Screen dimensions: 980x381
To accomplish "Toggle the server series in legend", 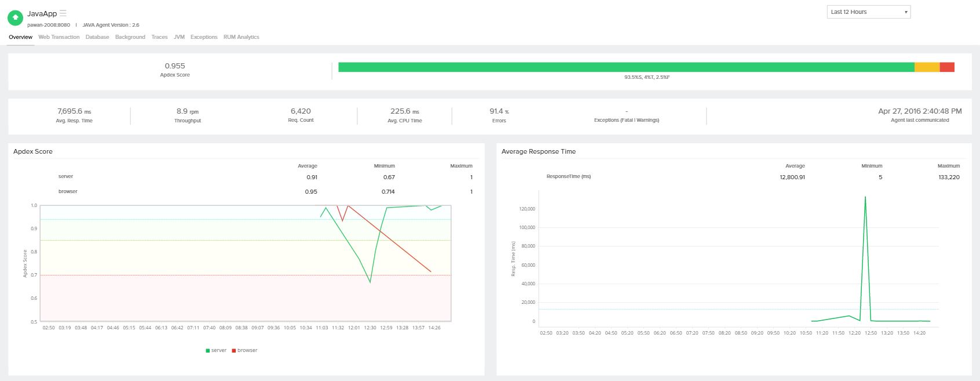I will [216, 350].
